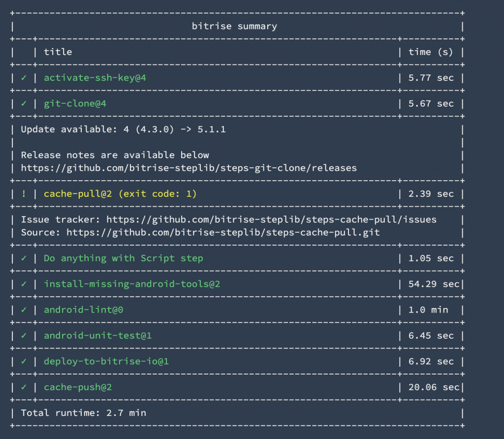Click the checkmark for install-missing-android-tools@2
This screenshot has width=504, height=439.
[x=24, y=284]
